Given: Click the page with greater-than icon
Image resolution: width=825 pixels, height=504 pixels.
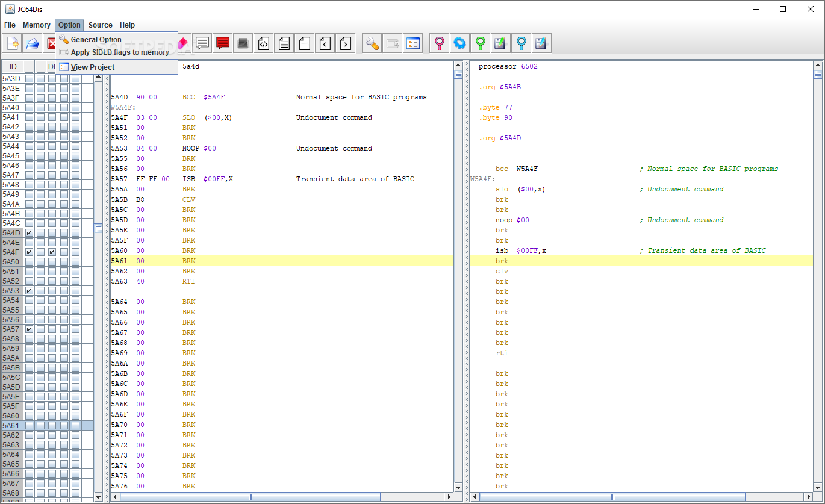Looking at the screenshot, I should pyautogui.click(x=345, y=43).
